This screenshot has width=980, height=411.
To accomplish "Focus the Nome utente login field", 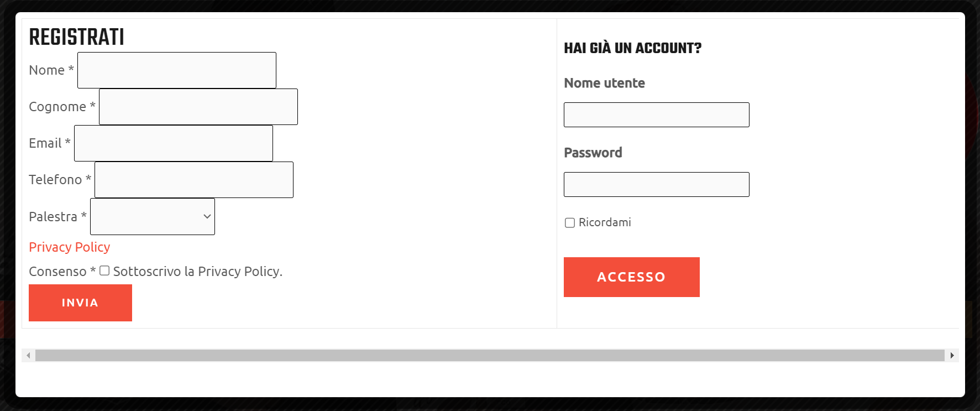I will [x=656, y=115].
